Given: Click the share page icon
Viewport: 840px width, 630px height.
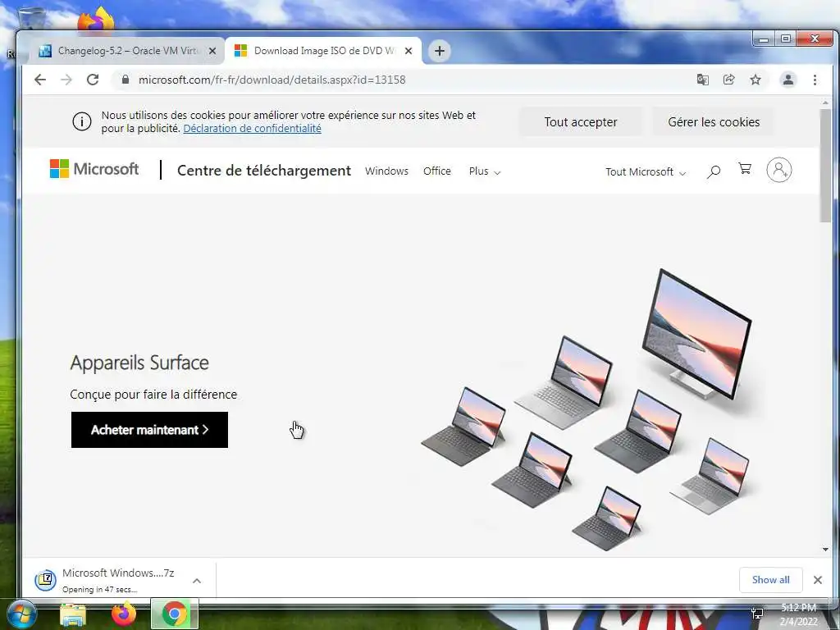Looking at the screenshot, I should 728,80.
